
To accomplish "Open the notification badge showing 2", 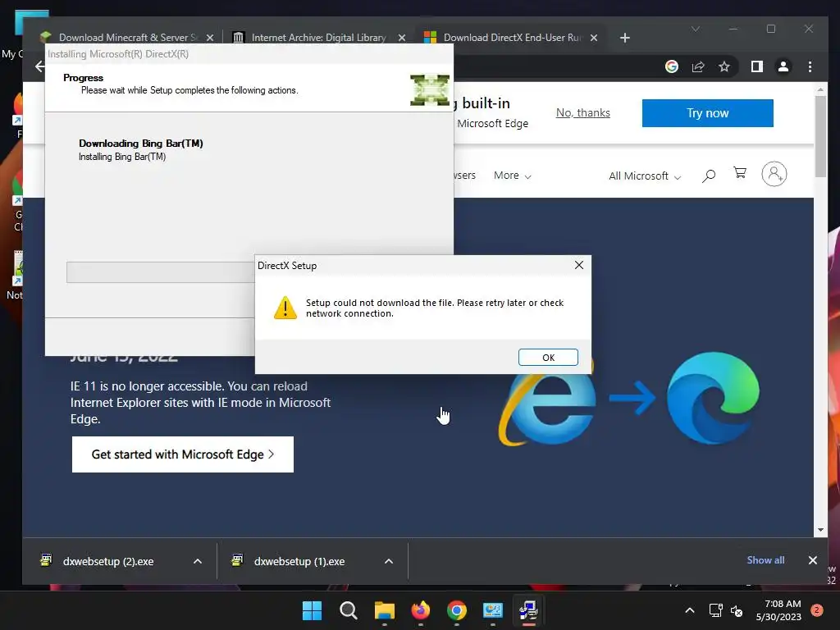I will pyautogui.click(x=817, y=609).
